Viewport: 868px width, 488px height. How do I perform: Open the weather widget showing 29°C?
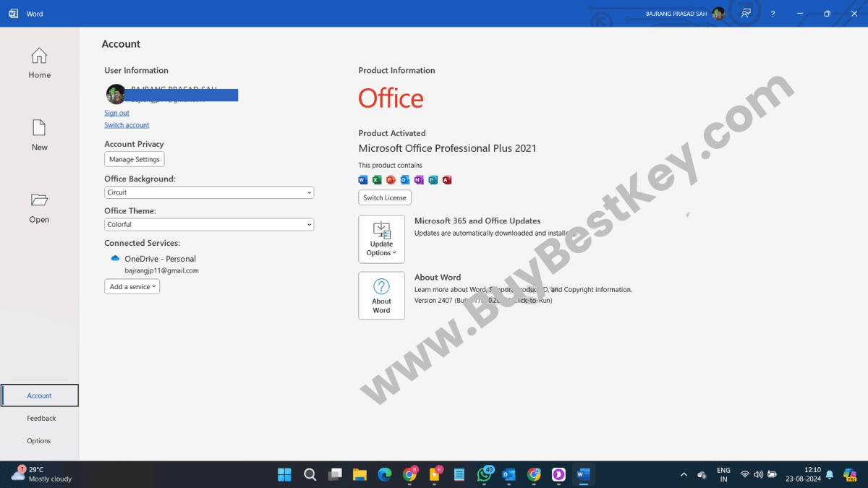tap(42, 474)
